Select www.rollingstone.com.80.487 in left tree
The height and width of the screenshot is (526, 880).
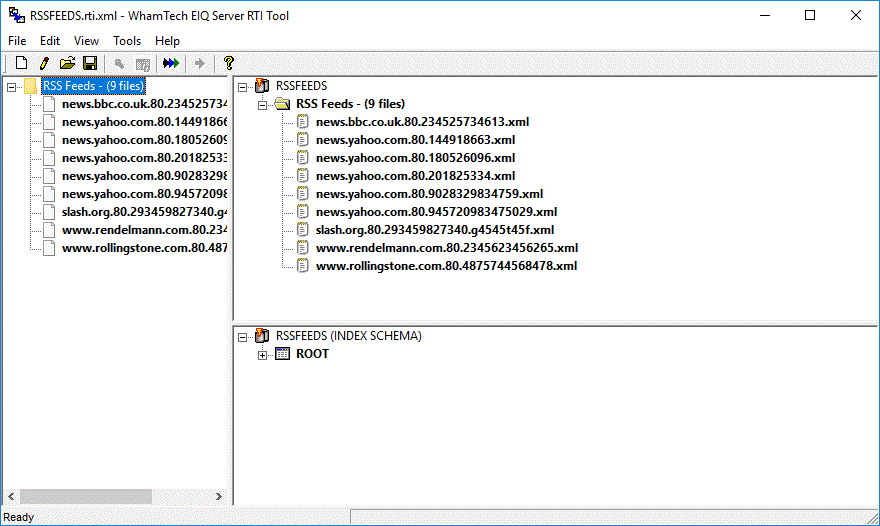pyautogui.click(x=144, y=248)
